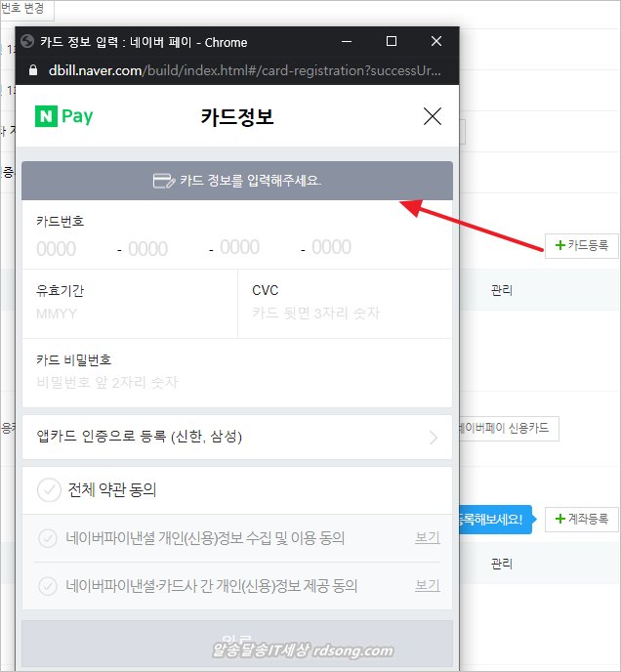This screenshot has width=621, height=672.
Task: Click the 카드 정보를 입력해주세요 banner
Action: pyautogui.click(x=237, y=181)
